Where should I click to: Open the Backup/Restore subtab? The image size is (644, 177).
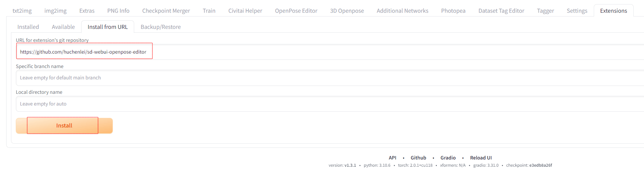[161, 27]
